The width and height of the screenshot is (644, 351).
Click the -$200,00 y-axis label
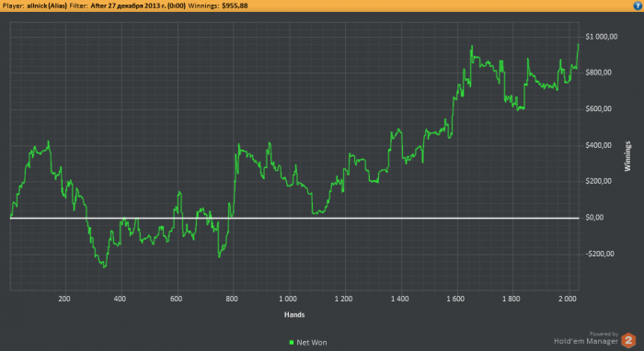(x=600, y=254)
